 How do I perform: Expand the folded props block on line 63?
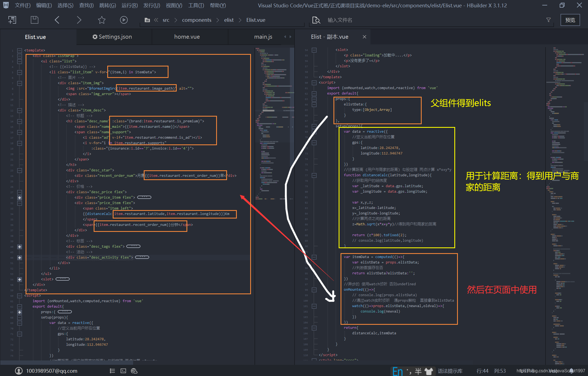coord(20,312)
